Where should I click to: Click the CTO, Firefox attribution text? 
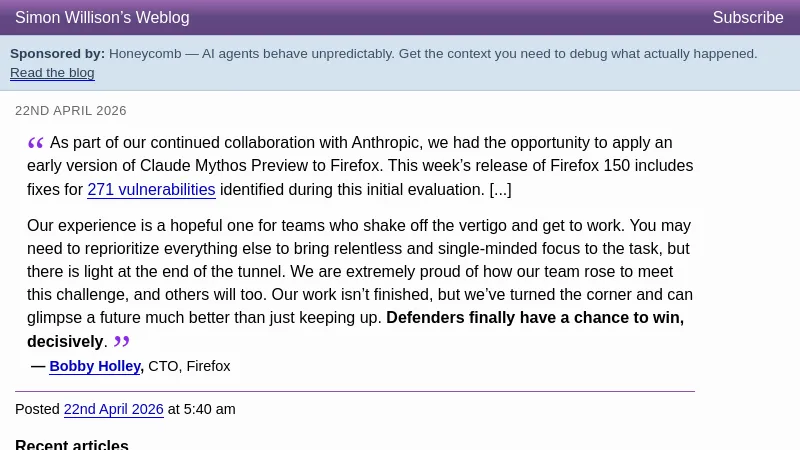tap(189, 367)
